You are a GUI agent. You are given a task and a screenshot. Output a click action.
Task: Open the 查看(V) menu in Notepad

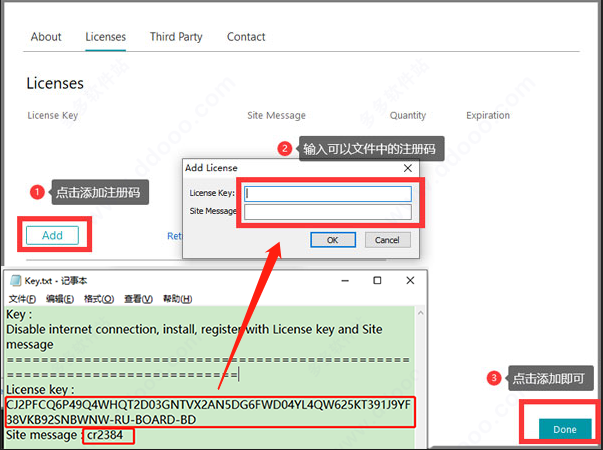[138, 299]
